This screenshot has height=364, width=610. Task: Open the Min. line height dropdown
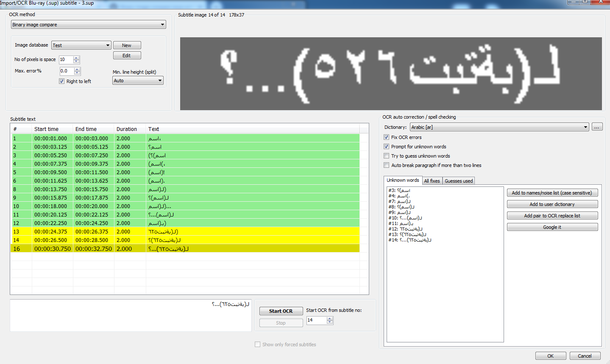(x=138, y=81)
